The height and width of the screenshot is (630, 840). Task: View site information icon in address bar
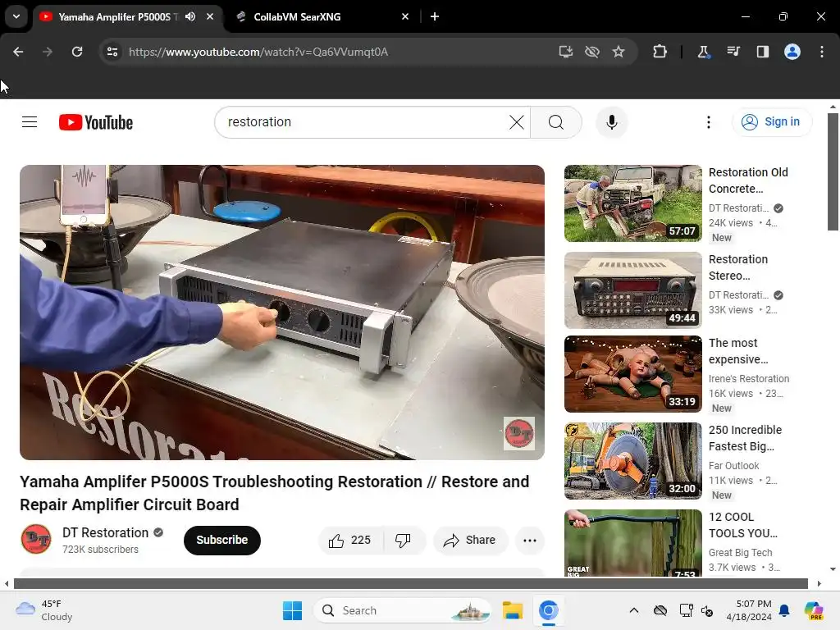point(112,52)
